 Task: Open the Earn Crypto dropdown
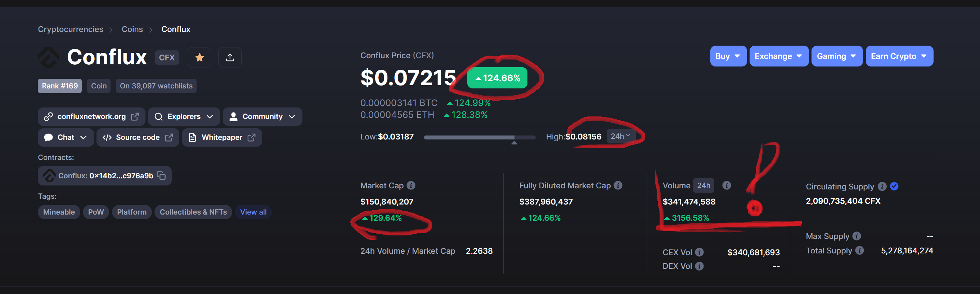click(899, 56)
